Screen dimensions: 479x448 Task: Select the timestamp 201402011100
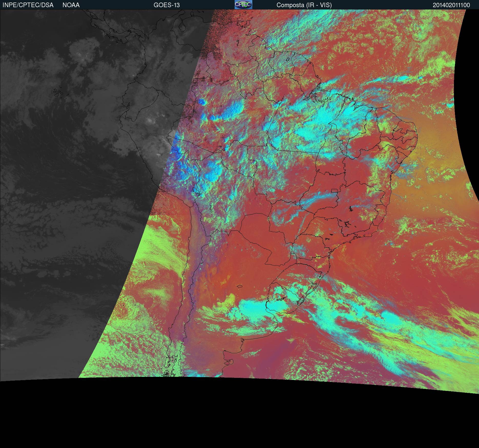tap(451, 5)
